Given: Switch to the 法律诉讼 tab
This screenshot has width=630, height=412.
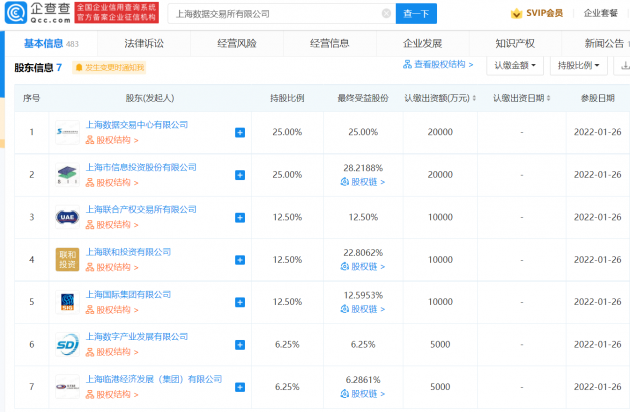Looking at the screenshot, I should pyautogui.click(x=144, y=43).
